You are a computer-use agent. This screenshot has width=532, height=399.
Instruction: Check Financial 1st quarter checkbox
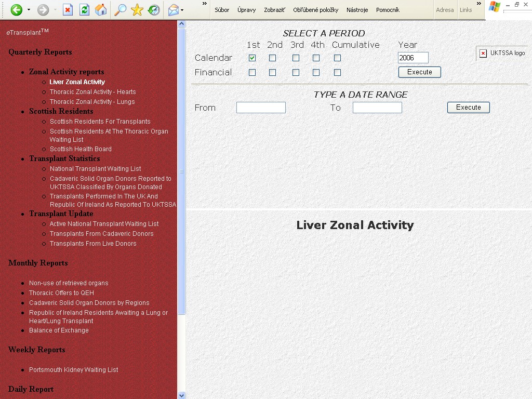pos(252,73)
